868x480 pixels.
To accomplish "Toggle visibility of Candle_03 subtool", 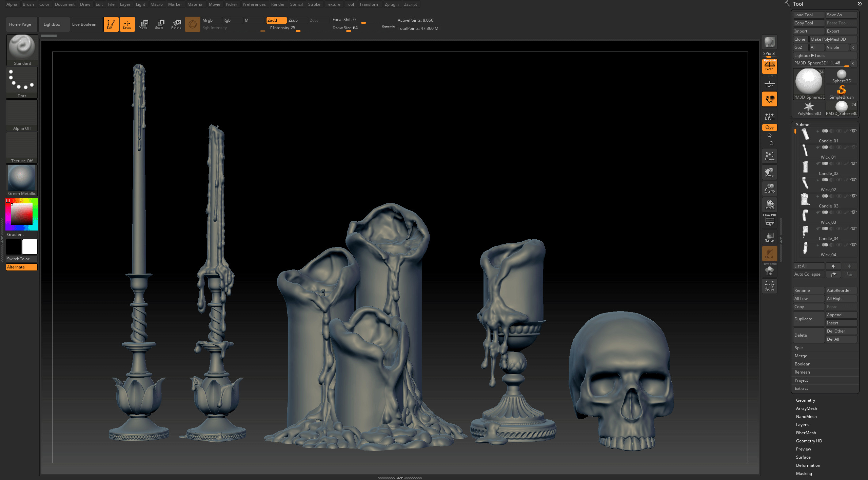I will [x=854, y=196].
